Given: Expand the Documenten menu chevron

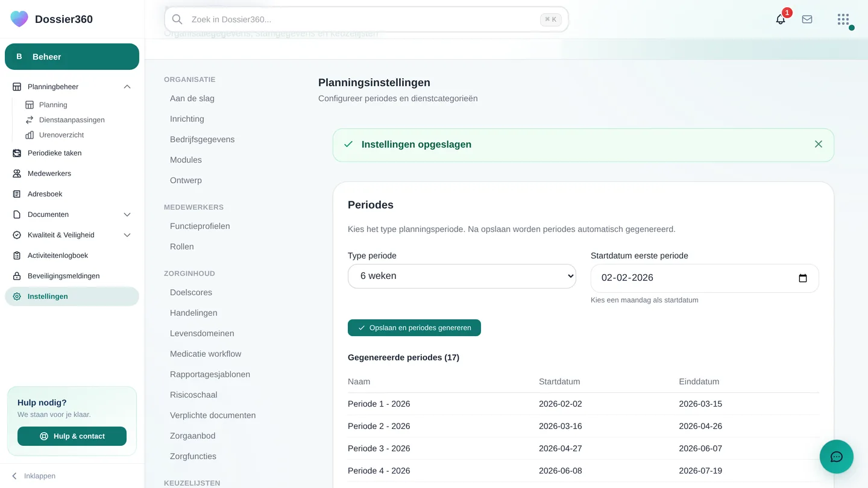Looking at the screenshot, I should (x=127, y=214).
